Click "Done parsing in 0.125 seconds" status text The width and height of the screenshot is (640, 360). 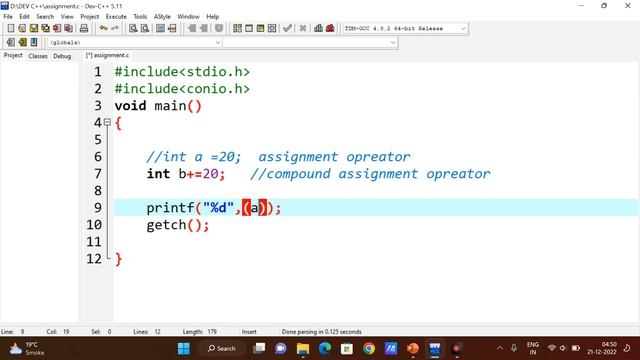[x=322, y=332]
